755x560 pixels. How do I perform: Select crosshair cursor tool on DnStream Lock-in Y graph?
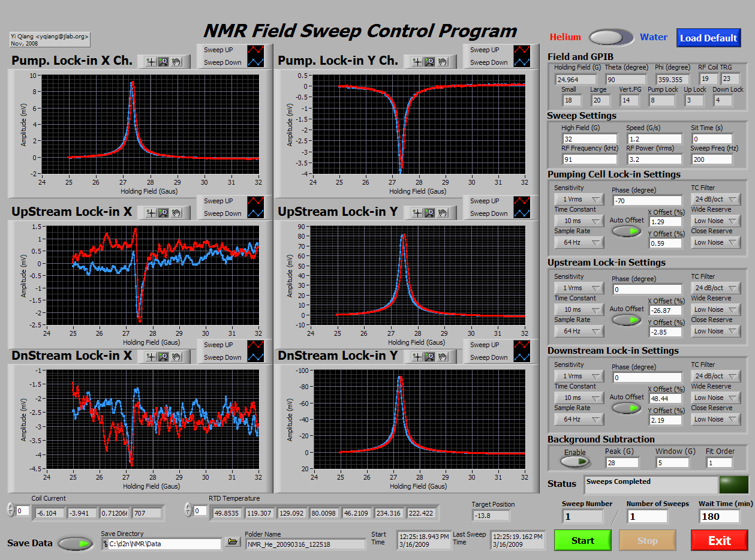point(417,357)
